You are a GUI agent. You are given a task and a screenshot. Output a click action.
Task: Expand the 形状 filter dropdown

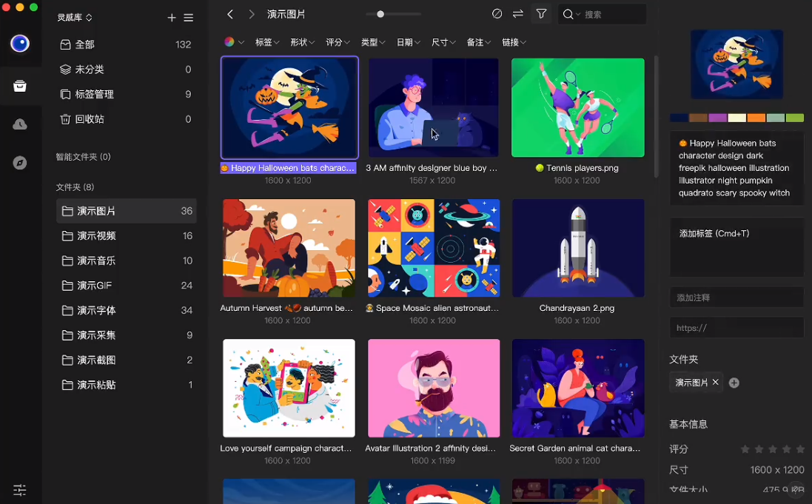tap(303, 42)
